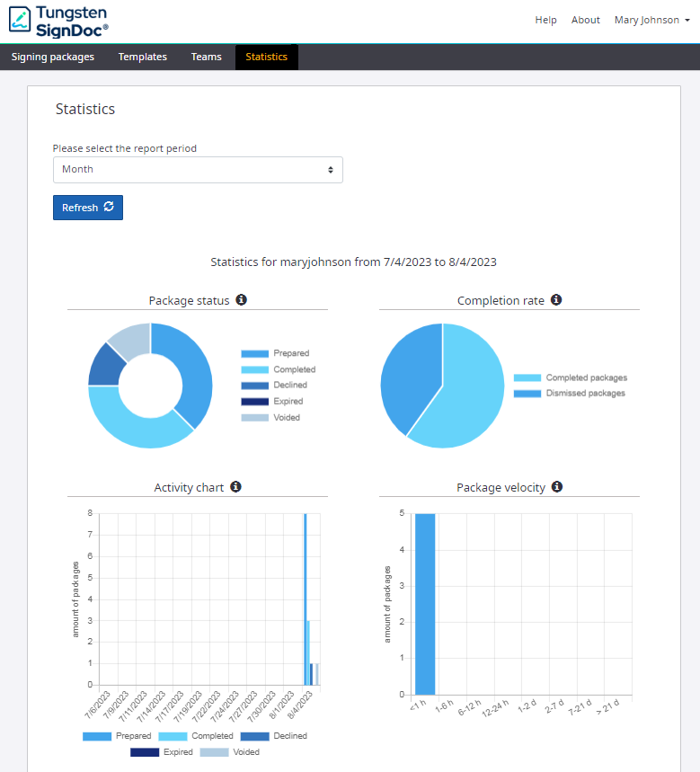Switch to the Signing packages tab

pos(53,57)
